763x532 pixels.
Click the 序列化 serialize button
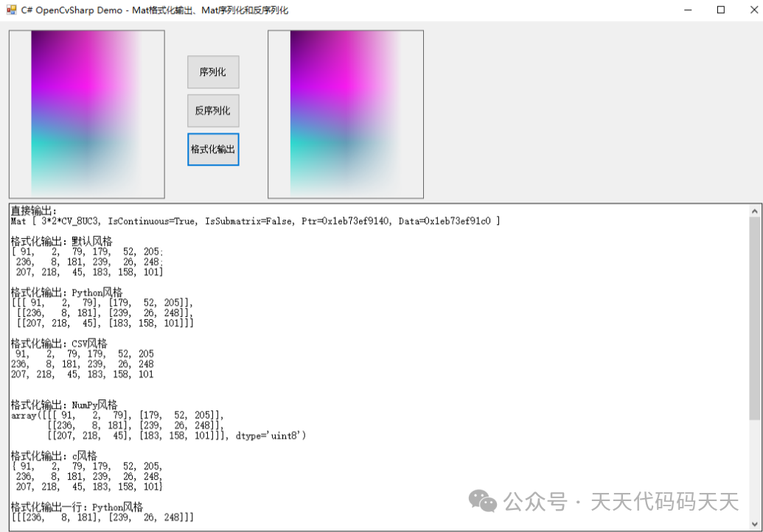(x=212, y=71)
